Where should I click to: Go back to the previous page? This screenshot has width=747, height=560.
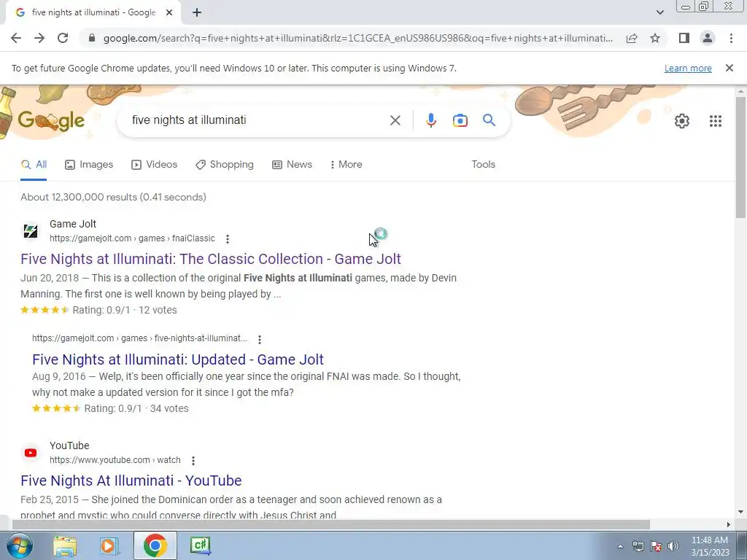[x=16, y=38]
